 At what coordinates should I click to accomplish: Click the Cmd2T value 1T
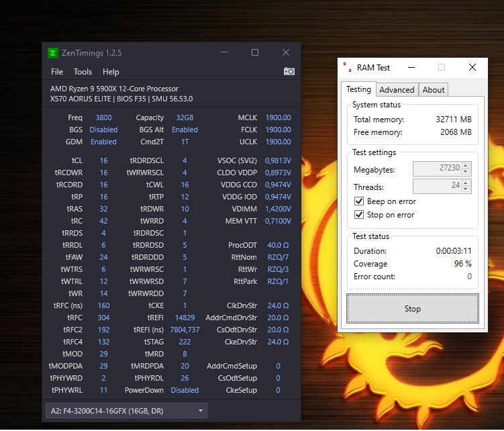click(x=185, y=142)
